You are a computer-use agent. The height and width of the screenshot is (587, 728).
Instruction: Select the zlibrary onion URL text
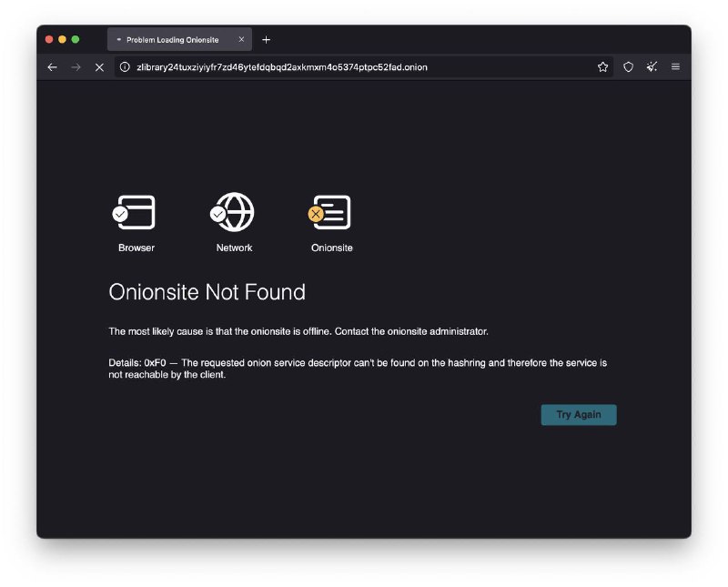point(280,66)
